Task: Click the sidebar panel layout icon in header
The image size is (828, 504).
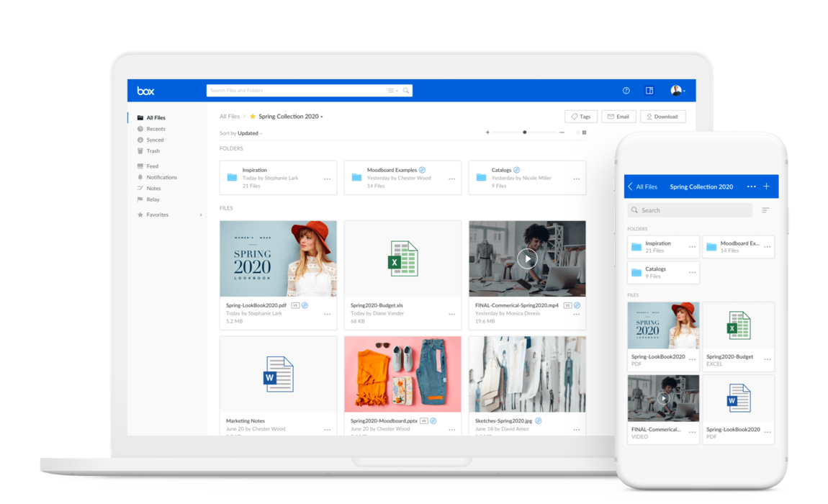Action: point(649,91)
